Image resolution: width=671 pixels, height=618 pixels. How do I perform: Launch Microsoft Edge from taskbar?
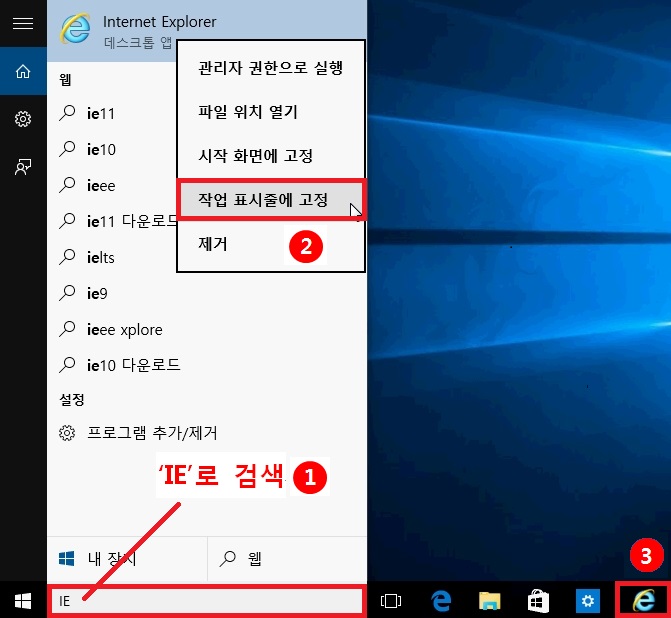point(441,600)
